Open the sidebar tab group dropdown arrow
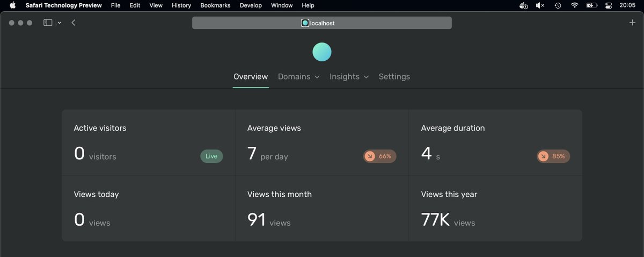644x257 pixels. point(59,23)
